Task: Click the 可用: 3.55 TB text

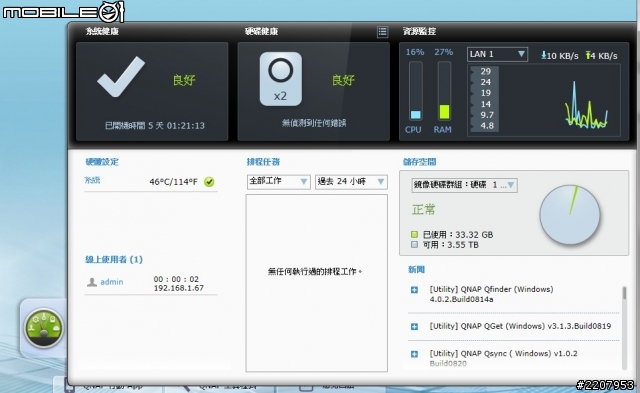Action: (451, 245)
